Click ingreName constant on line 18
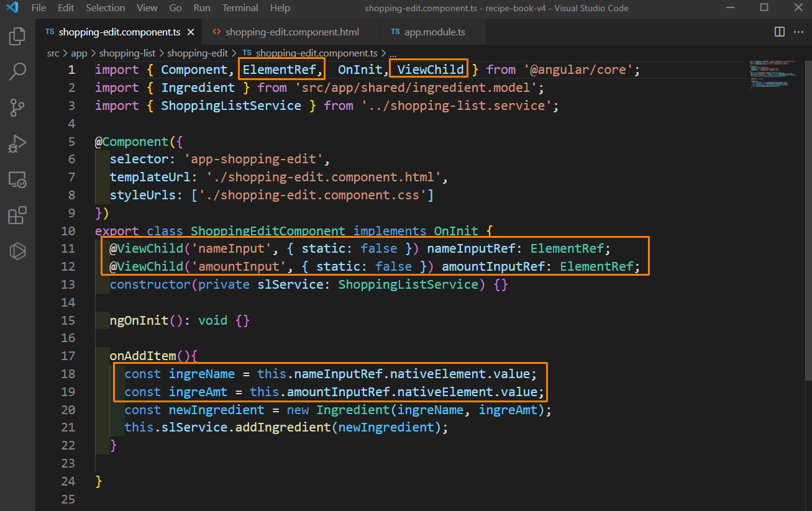Image resolution: width=812 pixels, height=511 pixels. [202, 374]
